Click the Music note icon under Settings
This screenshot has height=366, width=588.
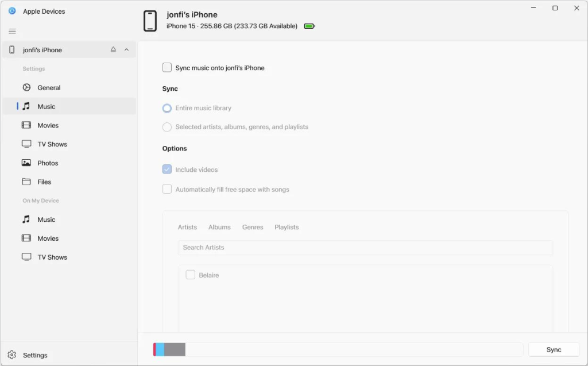tap(26, 106)
